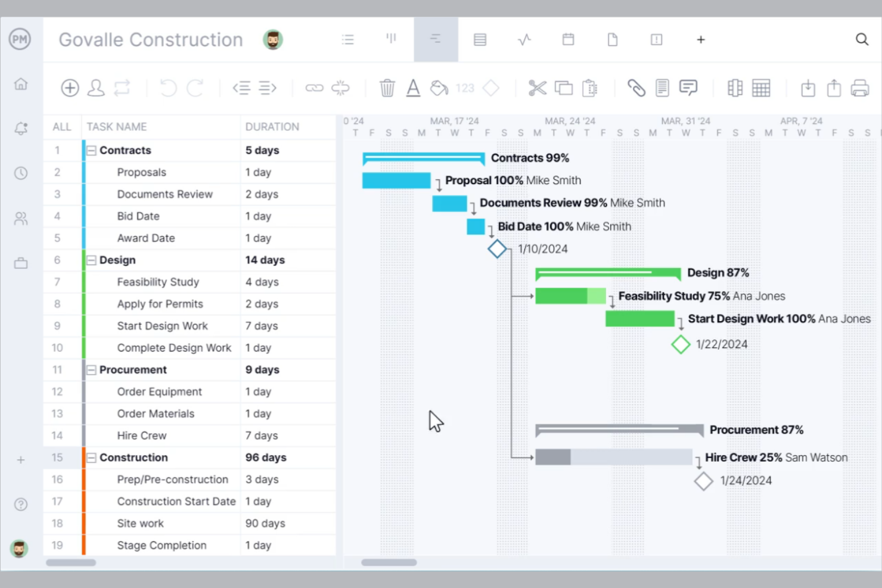Click the scissors cut icon
This screenshot has width=882, height=588.
(x=538, y=88)
